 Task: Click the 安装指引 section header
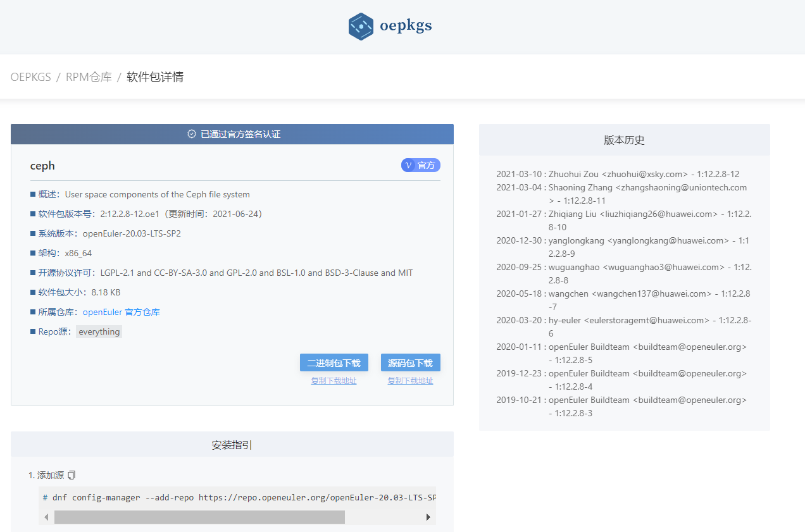pos(232,445)
